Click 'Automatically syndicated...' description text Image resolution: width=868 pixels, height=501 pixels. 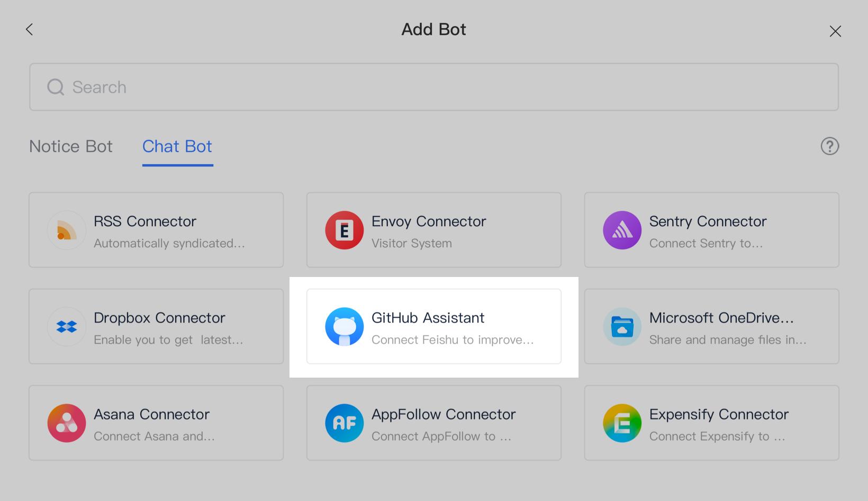169,244
